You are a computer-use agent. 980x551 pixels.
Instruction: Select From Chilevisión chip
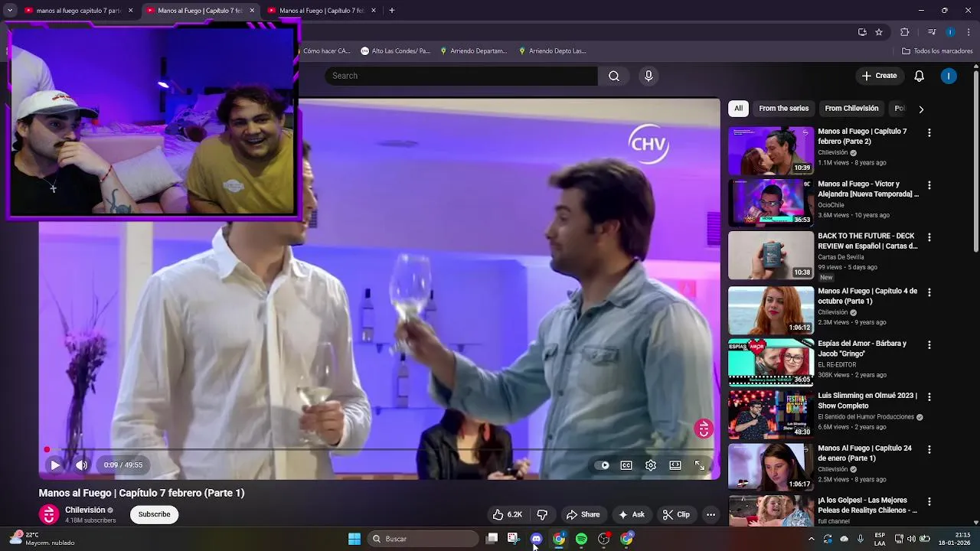coord(851,108)
